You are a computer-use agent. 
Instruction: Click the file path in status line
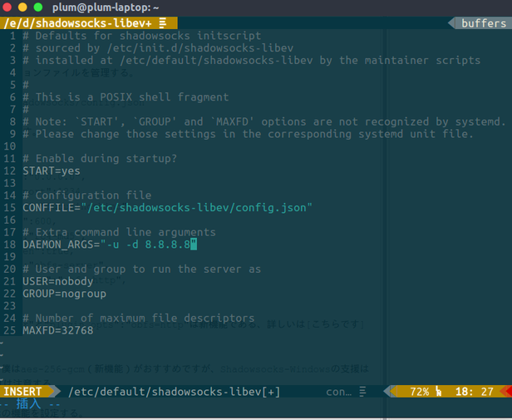[x=175, y=391]
